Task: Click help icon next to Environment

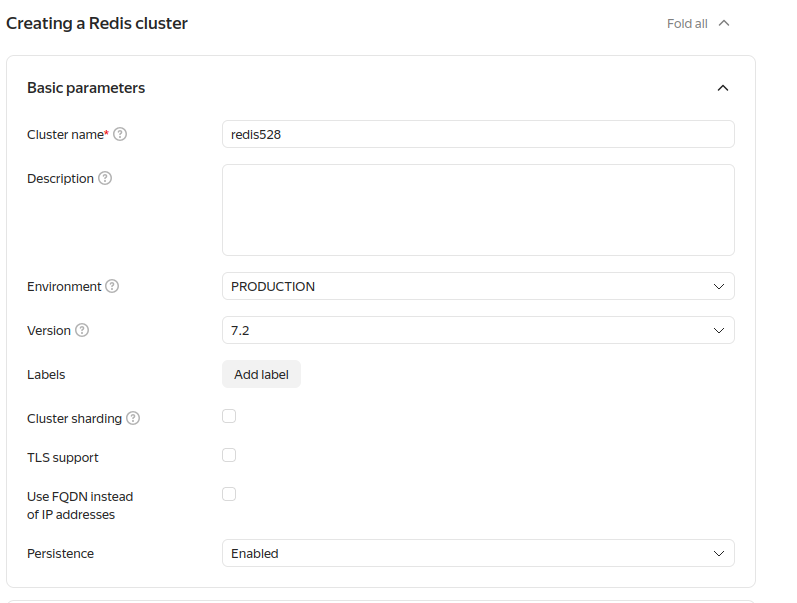Action: [112, 286]
